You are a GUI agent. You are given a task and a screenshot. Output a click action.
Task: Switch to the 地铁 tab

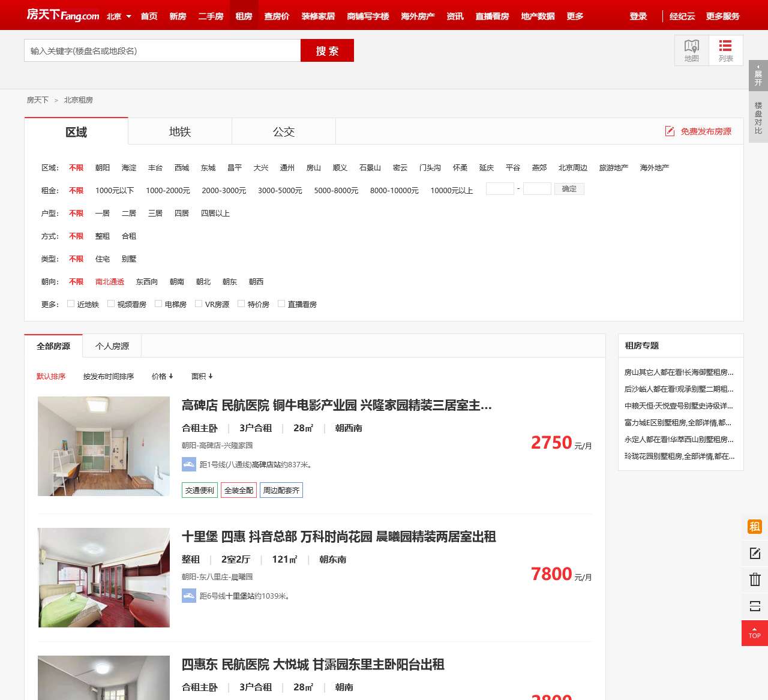(180, 131)
